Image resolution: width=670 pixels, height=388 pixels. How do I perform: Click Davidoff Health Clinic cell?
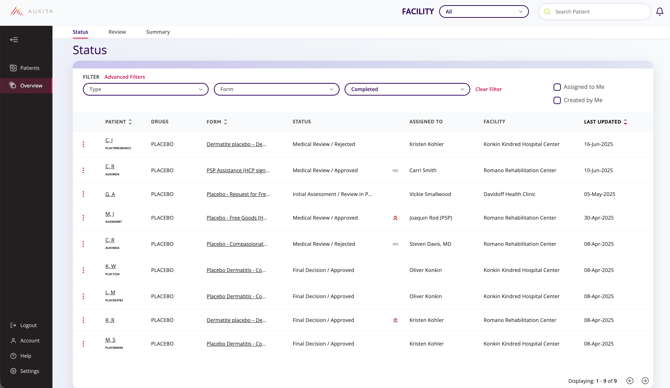[x=509, y=194]
